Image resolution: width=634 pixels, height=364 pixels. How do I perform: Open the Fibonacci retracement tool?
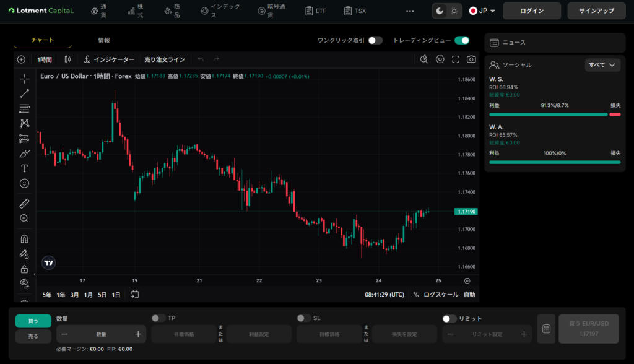pyautogui.click(x=24, y=108)
